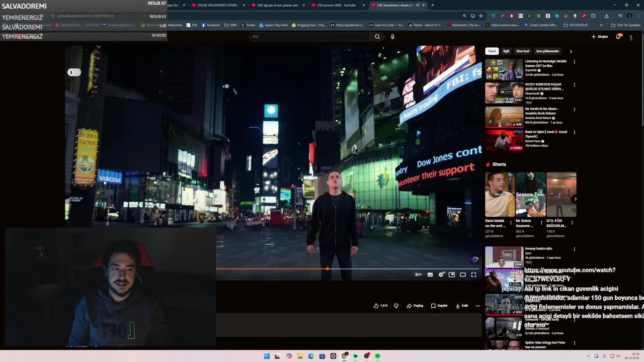Open GOOGLEPLAY bookmarks folder
Image resolution: width=644 pixels, height=362 pixels.
(576, 25)
